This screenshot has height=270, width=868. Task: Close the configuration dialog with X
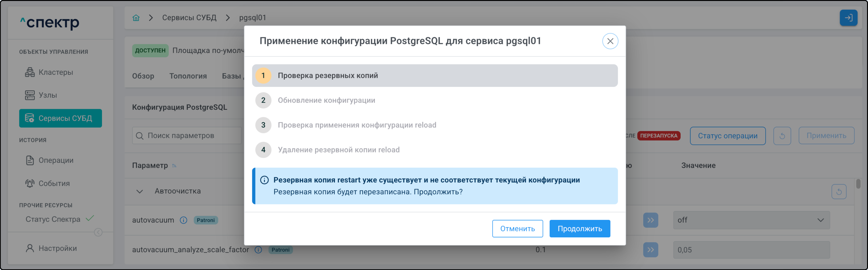(610, 41)
